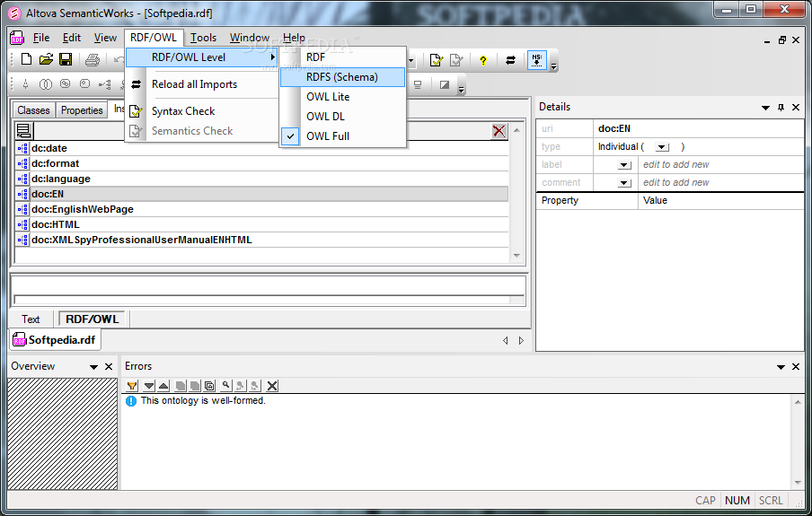Image resolution: width=812 pixels, height=516 pixels.
Task: Pin the Details panel
Action: pyautogui.click(x=781, y=107)
